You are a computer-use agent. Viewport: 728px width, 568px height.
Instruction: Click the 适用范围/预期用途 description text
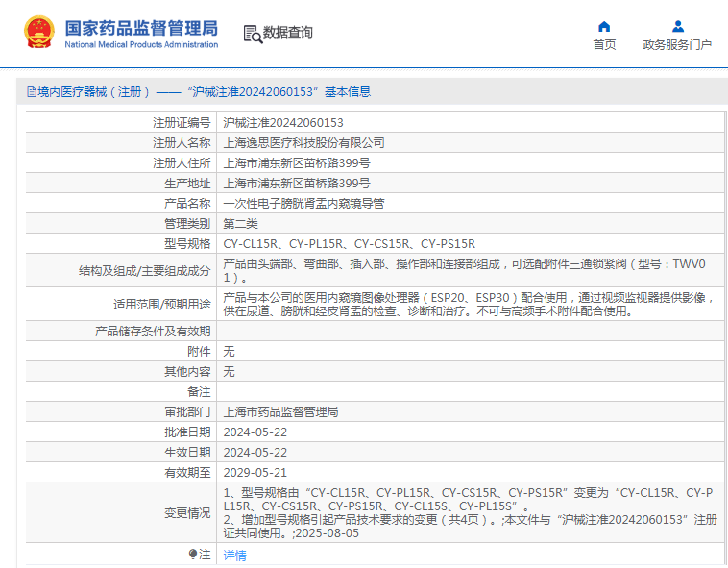point(469,305)
